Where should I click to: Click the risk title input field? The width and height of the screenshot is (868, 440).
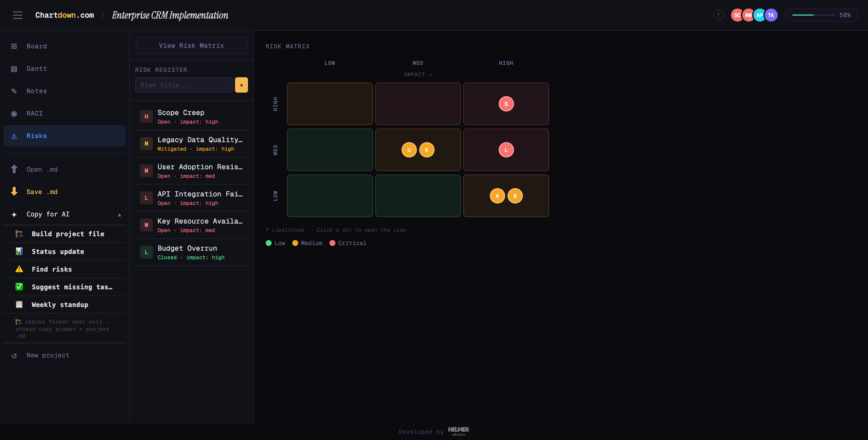pyautogui.click(x=183, y=85)
